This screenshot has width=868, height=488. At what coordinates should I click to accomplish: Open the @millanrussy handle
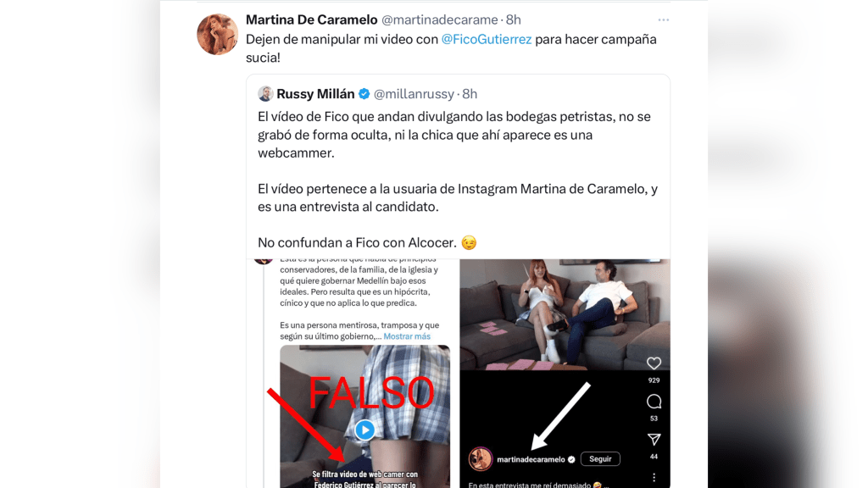[x=414, y=94]
